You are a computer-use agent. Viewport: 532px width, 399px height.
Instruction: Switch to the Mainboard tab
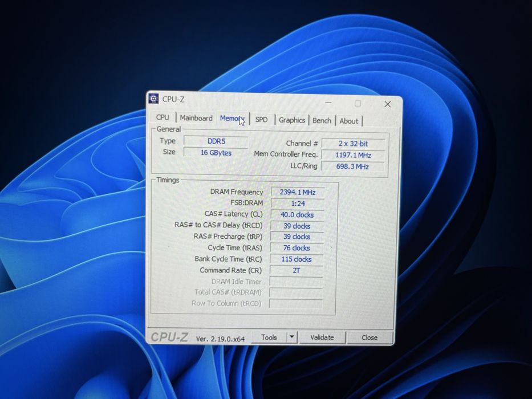(x=196, y=118)
